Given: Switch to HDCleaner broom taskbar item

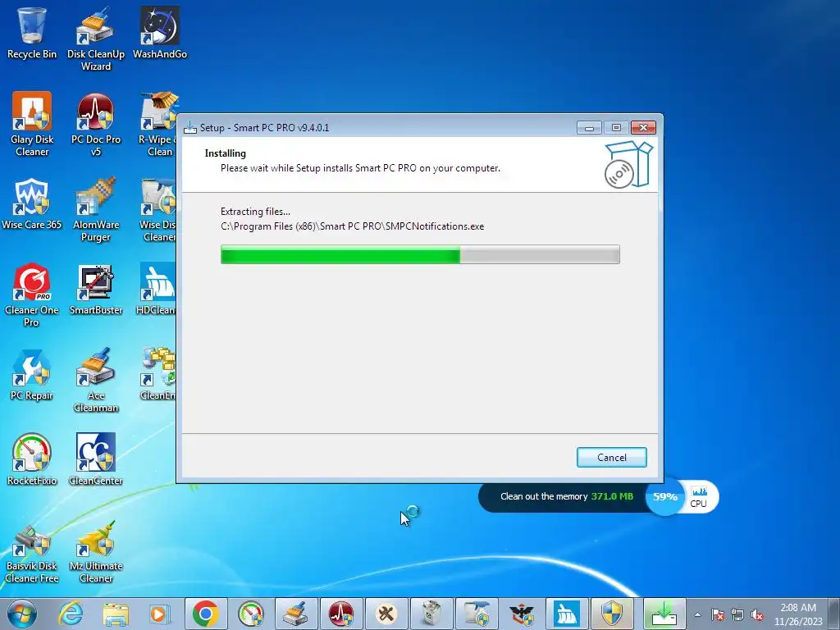Looking at the screenshot, I should 566,614.
